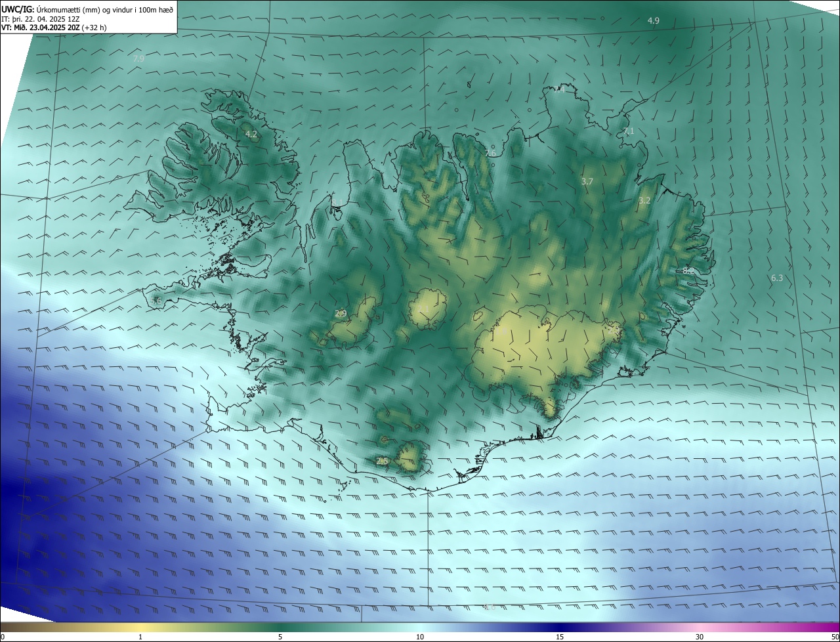Click the 7.9 value label northwest of Westfjords
This screenshot has width=840, height=642.
tap(138, 59)
